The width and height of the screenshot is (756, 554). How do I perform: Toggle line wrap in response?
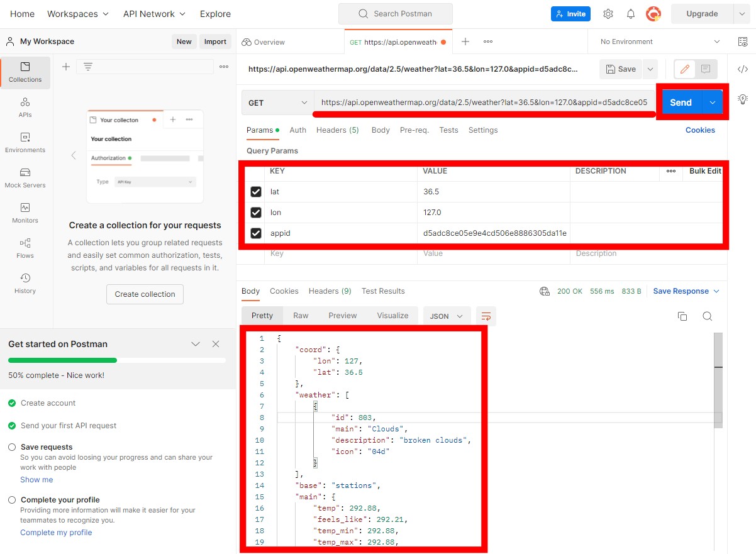[486, 316]
